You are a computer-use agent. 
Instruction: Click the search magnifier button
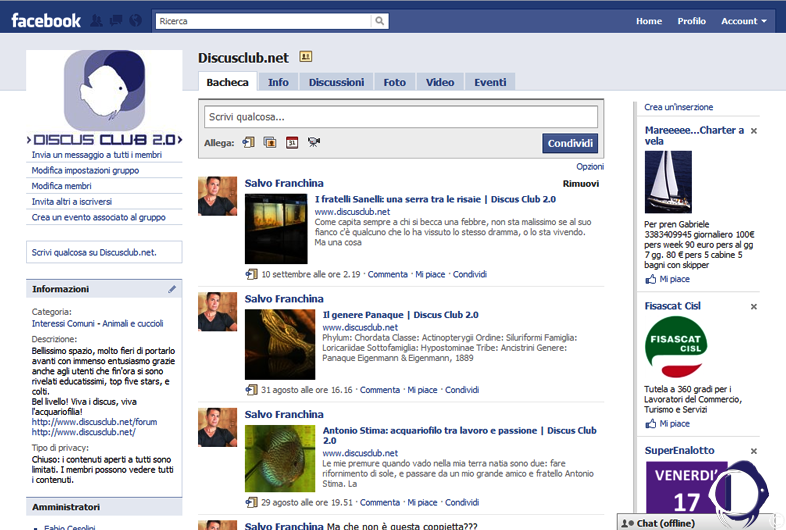(x=379, y=21)
